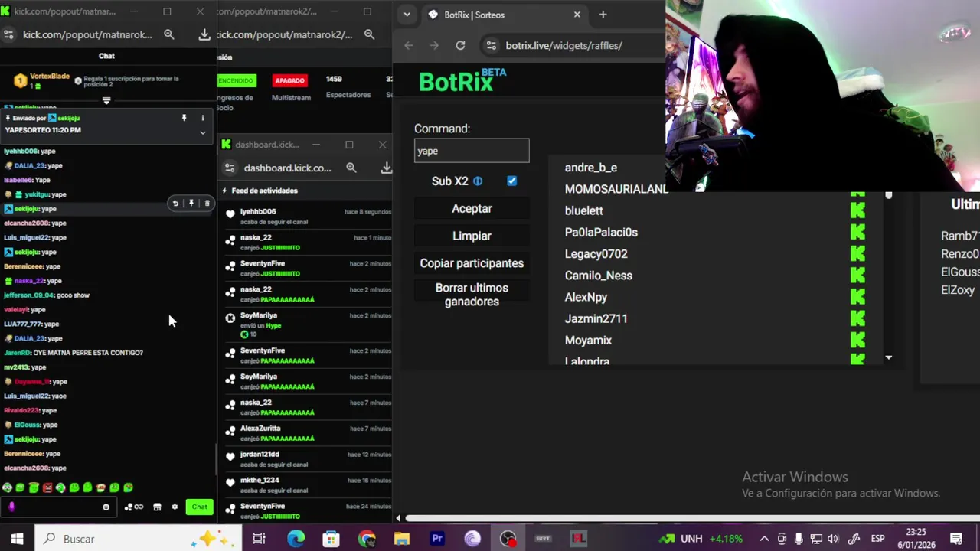This screenshot has height=551, width=980.
Task: Open a new browser tab
Action: point(603,15)
